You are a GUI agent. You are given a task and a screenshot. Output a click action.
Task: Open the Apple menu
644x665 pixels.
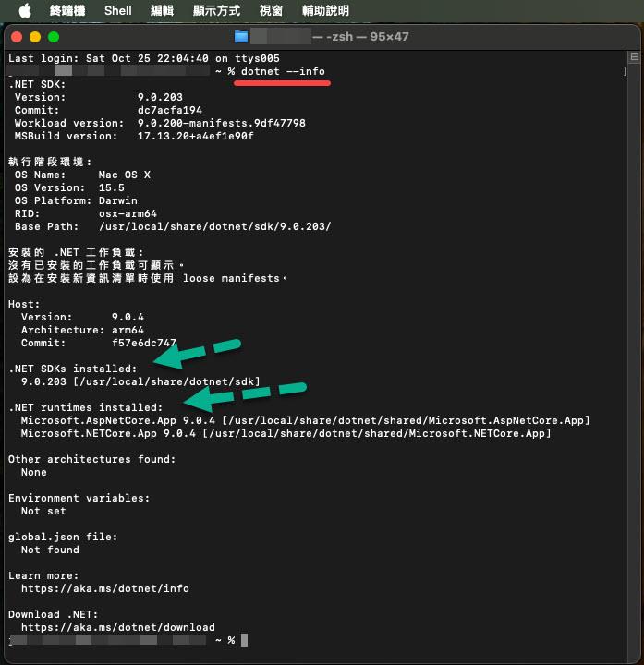[x=24, y=10]
